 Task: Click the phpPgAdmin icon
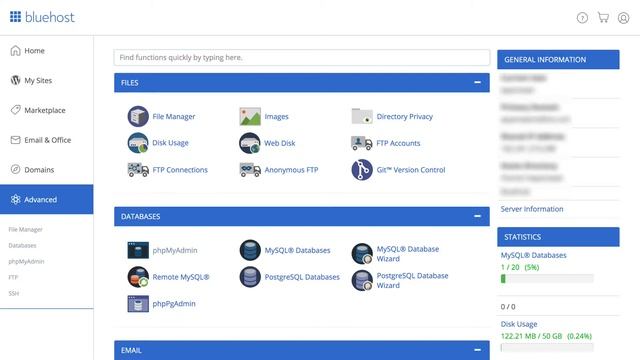tap(138, 304)
